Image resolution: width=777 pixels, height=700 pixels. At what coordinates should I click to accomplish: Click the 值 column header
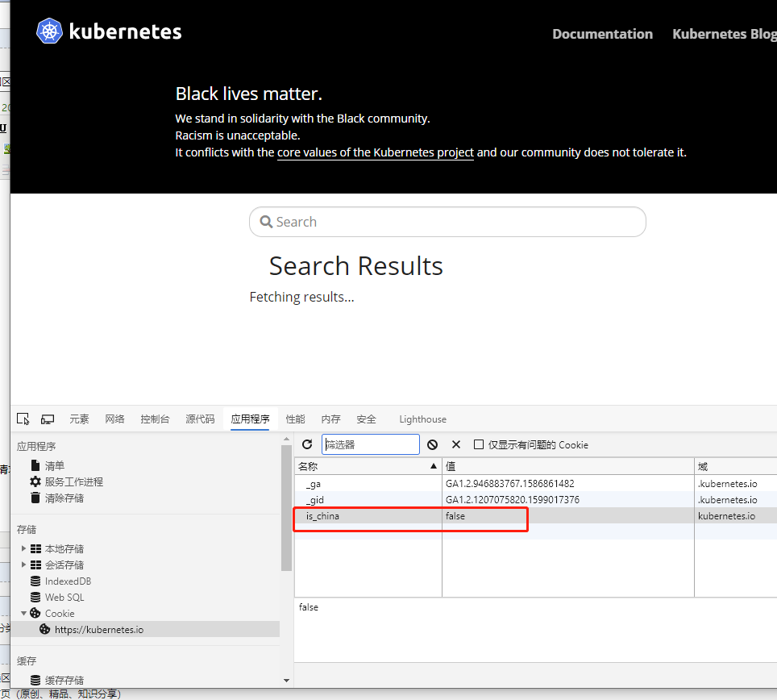568,466
